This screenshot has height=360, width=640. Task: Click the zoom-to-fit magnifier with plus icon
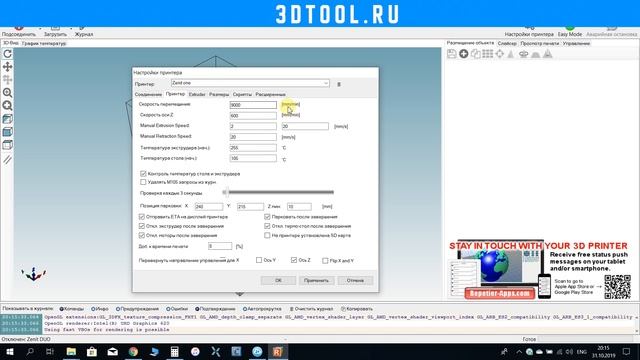pos(7,106)
